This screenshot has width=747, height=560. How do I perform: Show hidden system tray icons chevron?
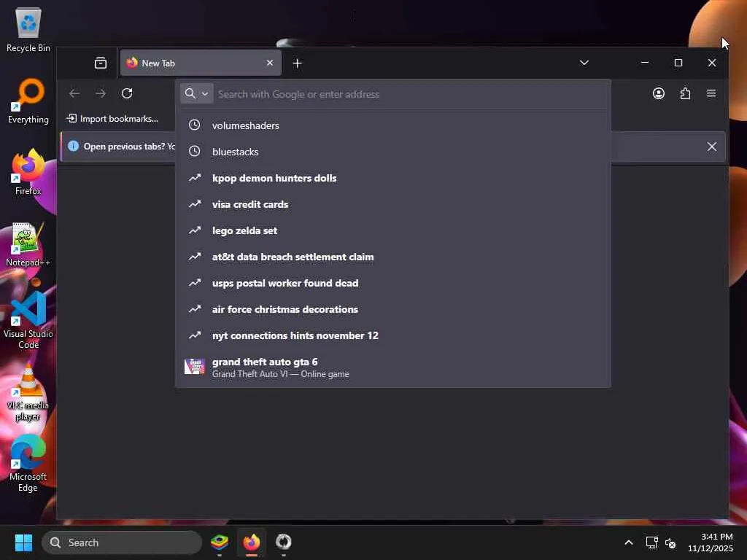click(x=629, y=542)
